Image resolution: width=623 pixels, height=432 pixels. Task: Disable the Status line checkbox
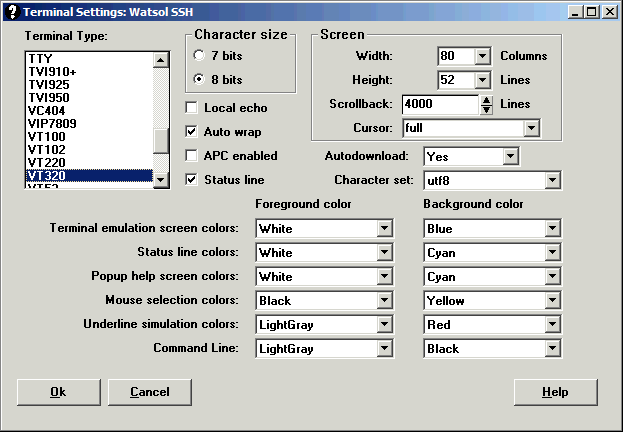point(192,179)
